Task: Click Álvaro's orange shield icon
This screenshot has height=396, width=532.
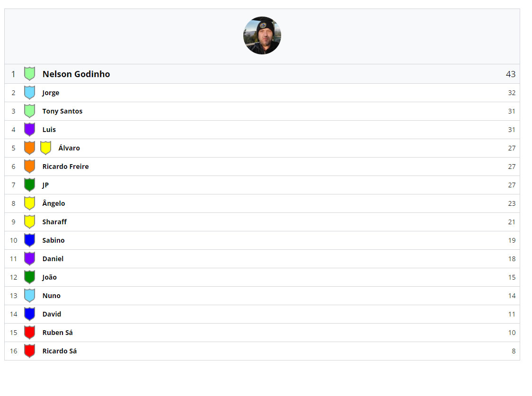Action: pos(29,148)
